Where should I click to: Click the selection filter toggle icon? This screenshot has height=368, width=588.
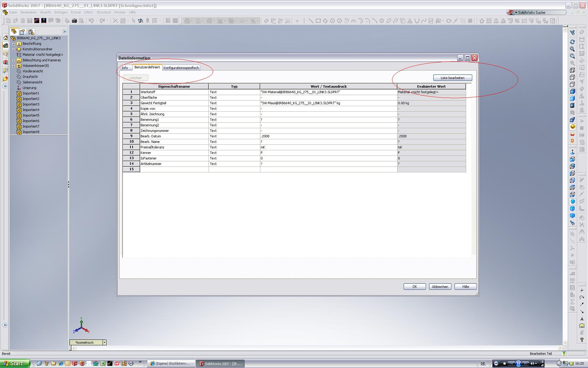pos(141,21)
